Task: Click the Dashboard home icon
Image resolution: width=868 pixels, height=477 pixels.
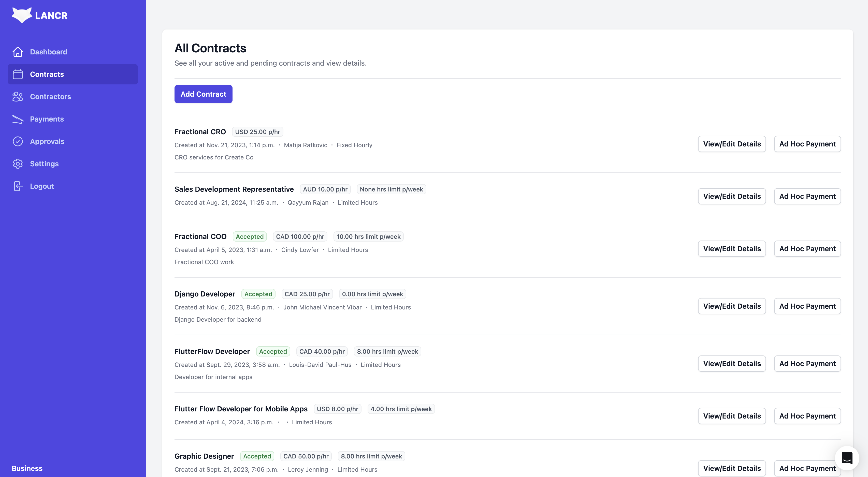Action: [18, 52]
